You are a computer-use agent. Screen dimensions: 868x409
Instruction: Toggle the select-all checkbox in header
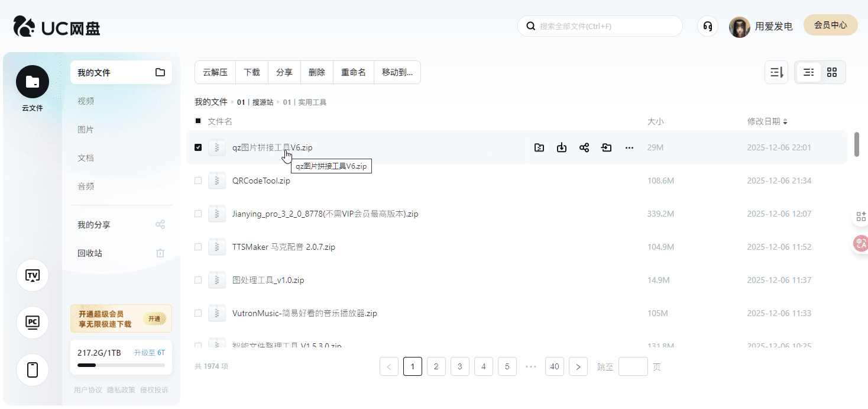198,121
